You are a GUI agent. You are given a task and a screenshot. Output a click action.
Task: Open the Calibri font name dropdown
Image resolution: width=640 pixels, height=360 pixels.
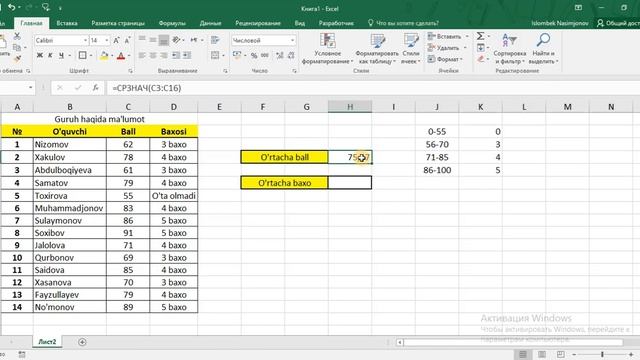[85, 40]
